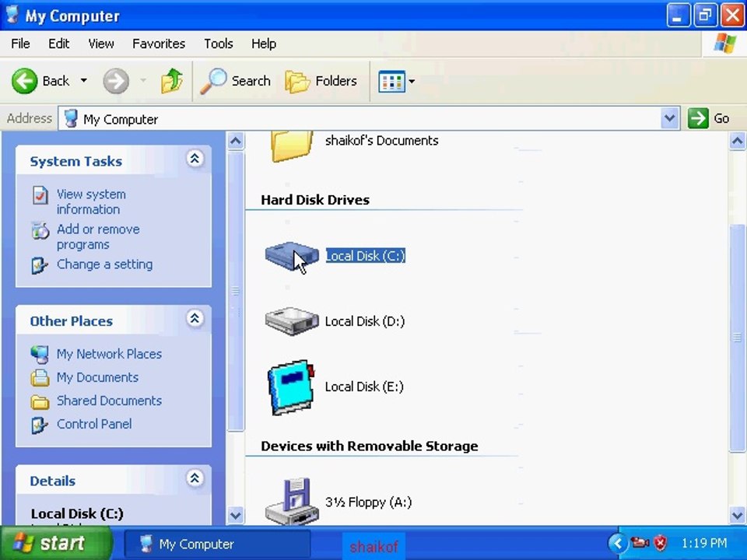The width and height of the screenshot is (747, 560).
Task: Show hidden tray icons arrow
Action: click(x=617, y=543)
